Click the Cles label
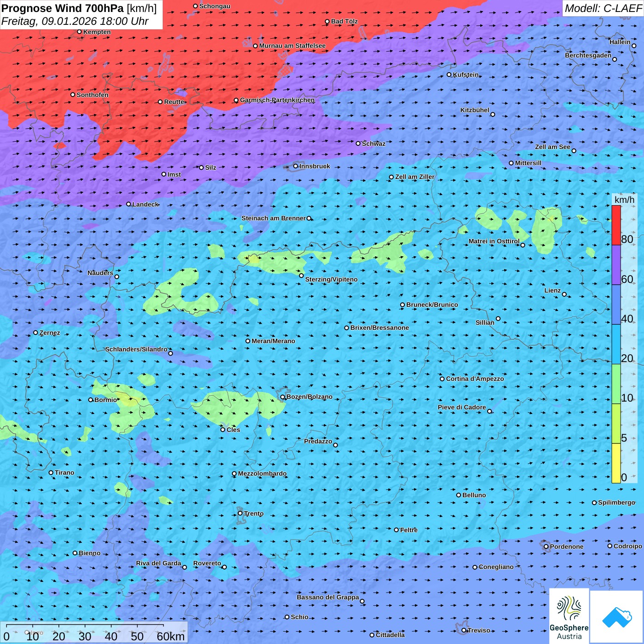Screen dimensions: 644x644 coord(233,430)
